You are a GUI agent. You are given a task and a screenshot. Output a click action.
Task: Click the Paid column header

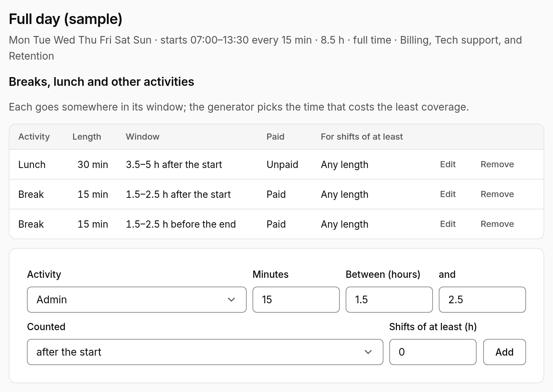(275, 137)
